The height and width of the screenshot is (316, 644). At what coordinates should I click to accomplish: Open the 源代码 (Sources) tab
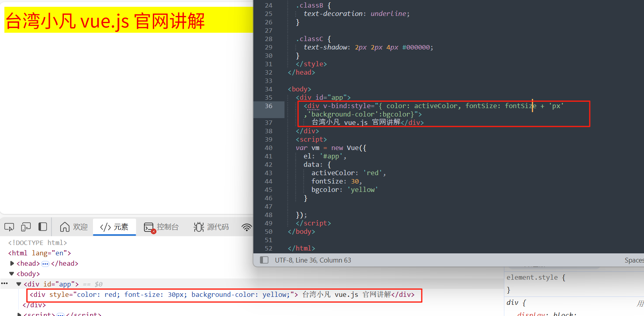(211, 227)
